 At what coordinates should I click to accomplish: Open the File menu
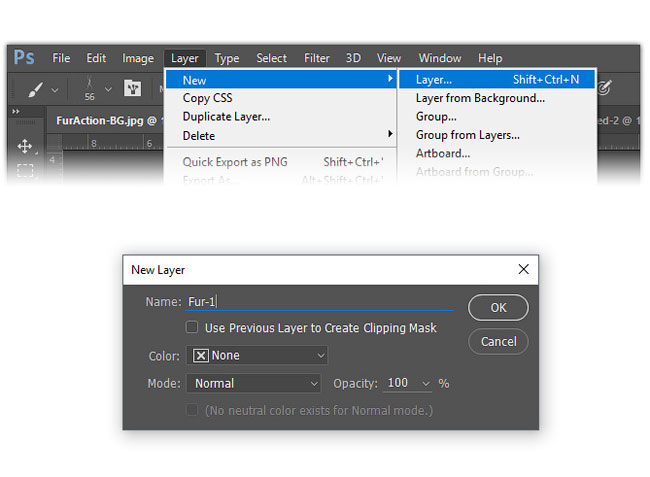tap(61, 58)
